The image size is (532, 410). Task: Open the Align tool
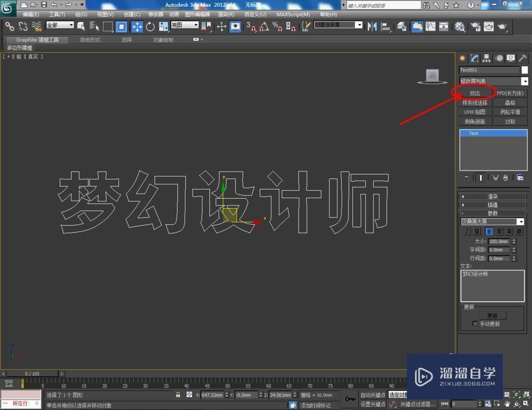[x=385, y=27]
